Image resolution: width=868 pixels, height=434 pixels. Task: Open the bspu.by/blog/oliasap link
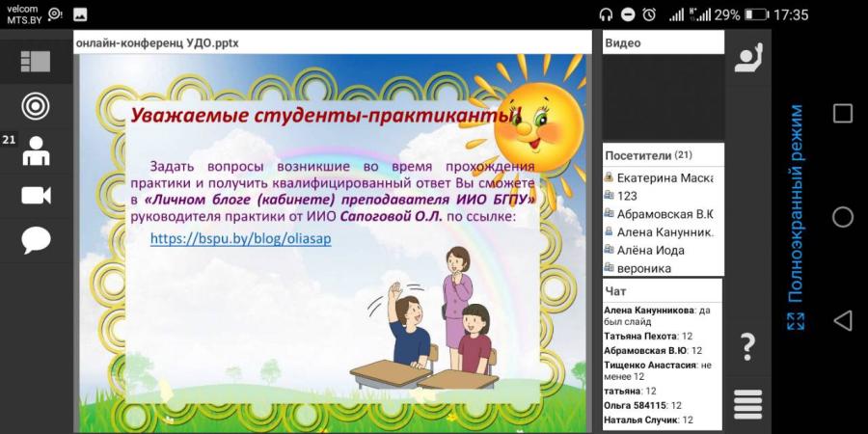241,238
